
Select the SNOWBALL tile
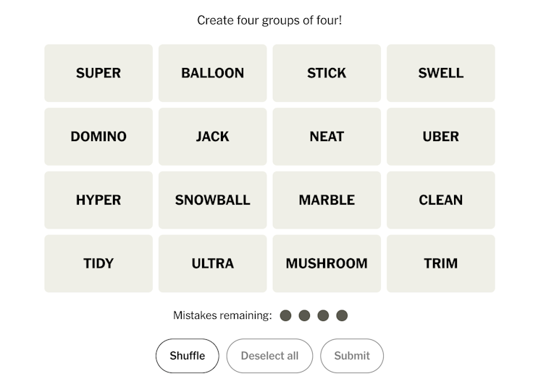212,200
